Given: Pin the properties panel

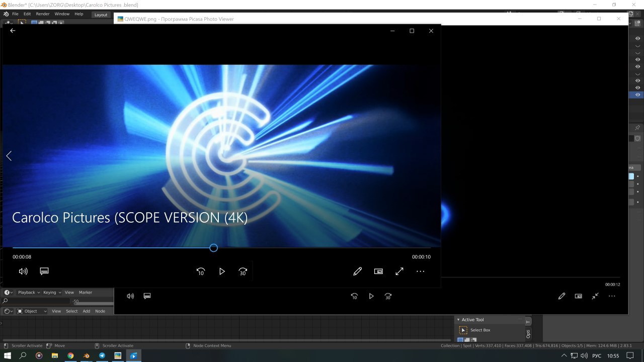Looking at the screenshot, I should [637, 128].
